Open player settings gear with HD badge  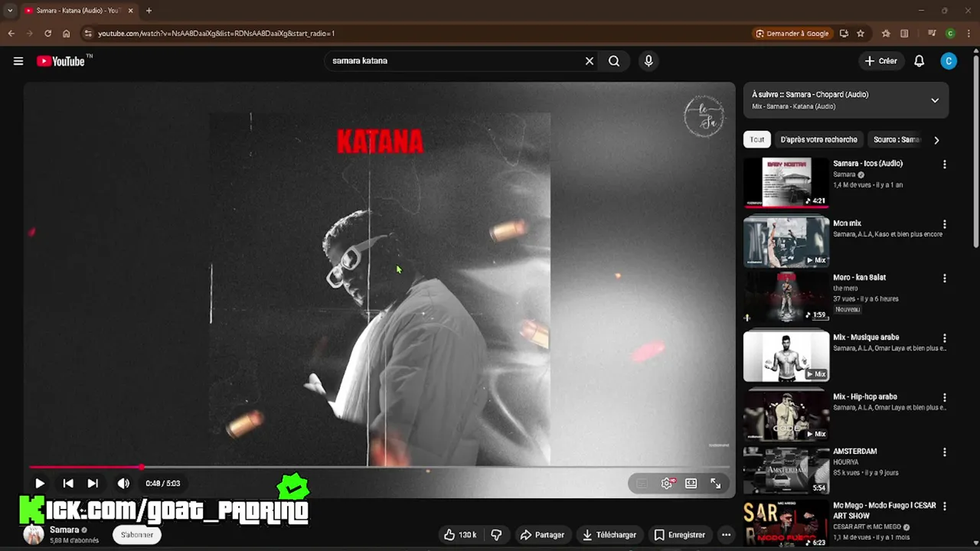click(x=667, y=484)
